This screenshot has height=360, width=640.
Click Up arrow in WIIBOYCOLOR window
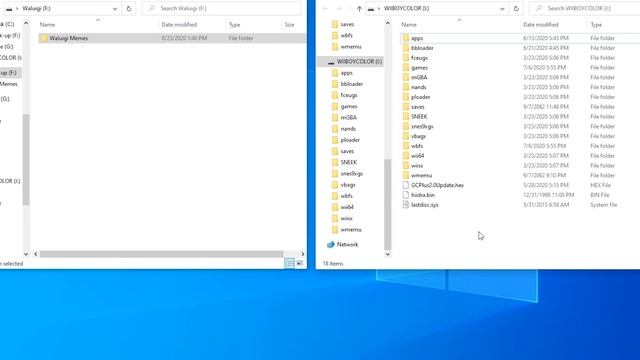coord(359,8)
